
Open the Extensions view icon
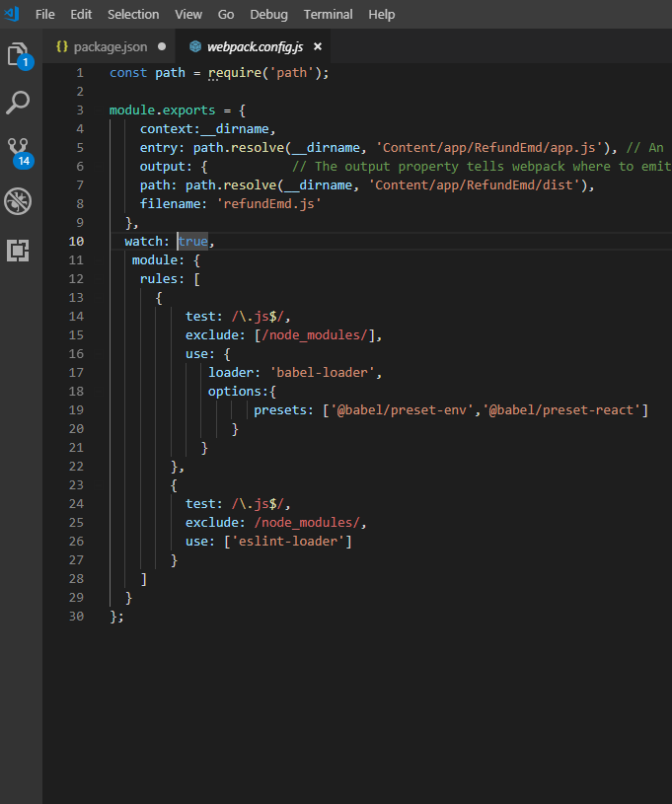tap(18, 251)
